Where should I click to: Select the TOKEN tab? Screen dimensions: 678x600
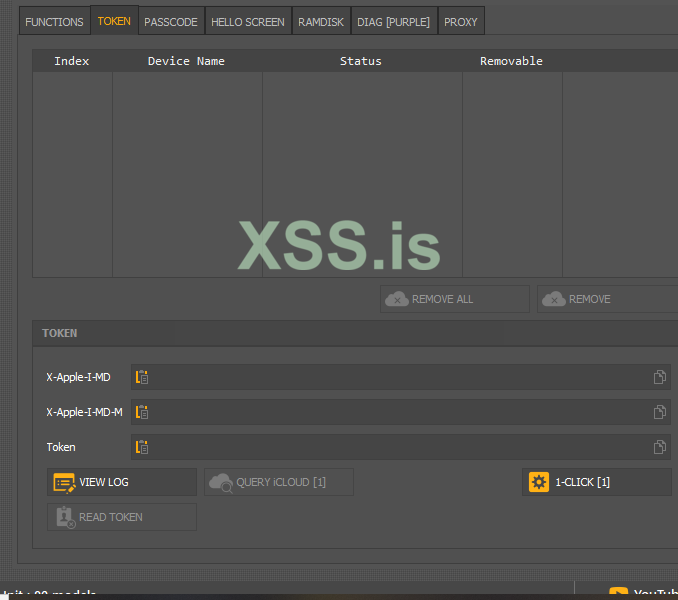coord(114,20)
